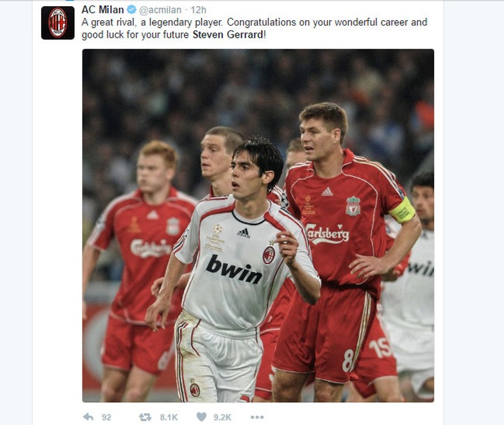Click the number 8 on red shorts
The width and height of the screenshot is (504, 425).
coord(348,360)
